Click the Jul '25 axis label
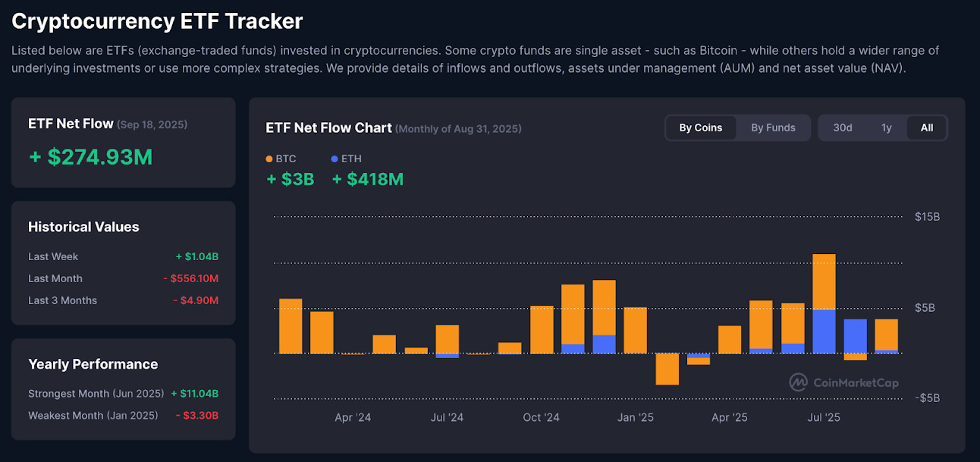The width and height of the screenshot is (980, 462). 824,417
